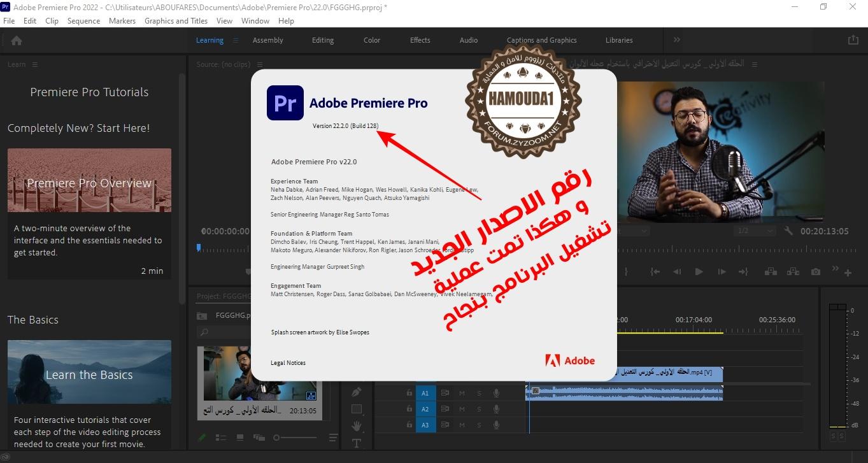The height and width of the screenshot is (463, 868).
Task: Toggle A3 track targeting button
Action: pos(426,425)
